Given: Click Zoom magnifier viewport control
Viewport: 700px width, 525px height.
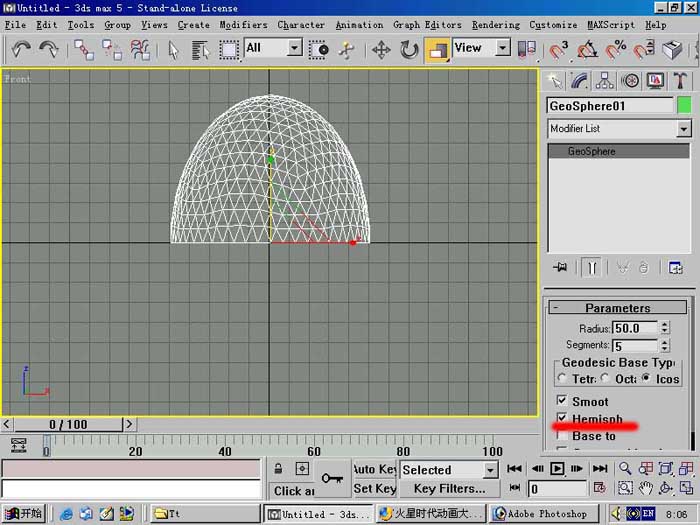Looking at the screenshot, I should coord(625,469).
